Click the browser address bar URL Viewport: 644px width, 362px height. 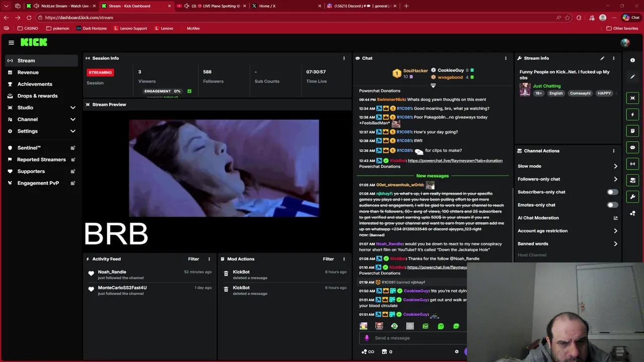(x=79, y=18)
